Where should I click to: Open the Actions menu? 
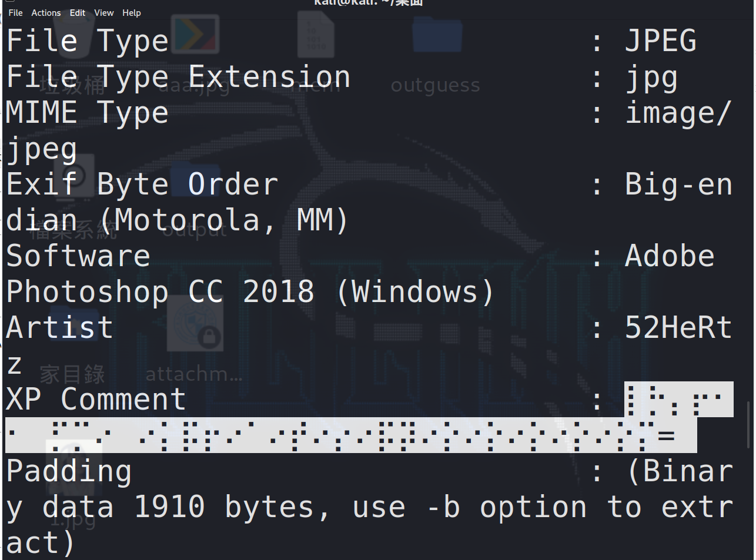[x=46, y=12]
